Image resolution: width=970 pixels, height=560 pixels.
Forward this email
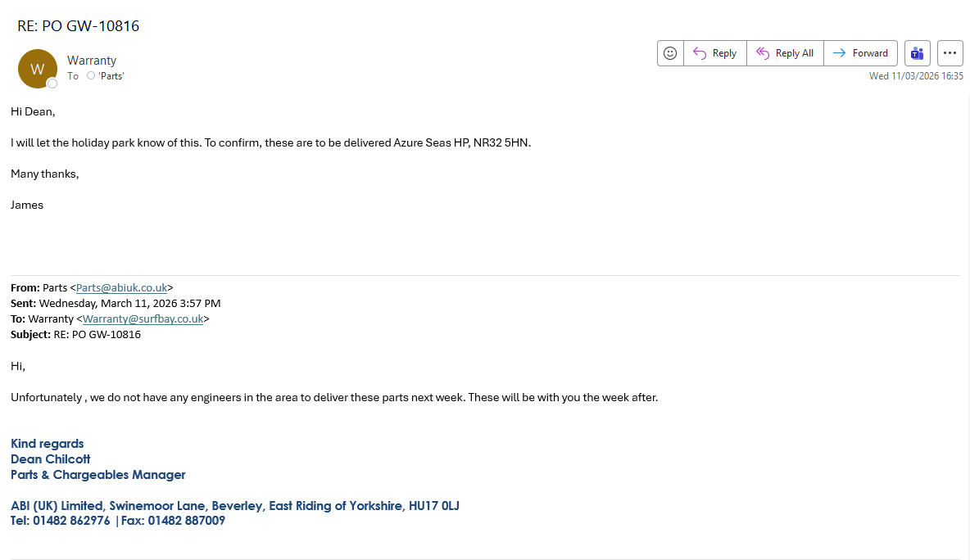(860, 53)
